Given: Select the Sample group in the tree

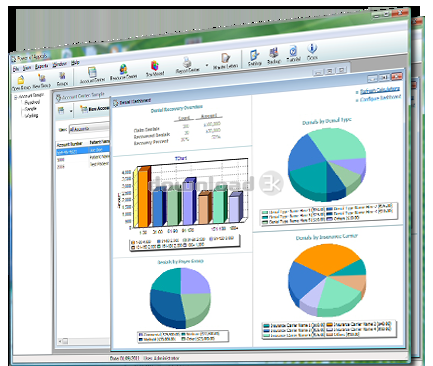Looking at the screenshot, I should click(x=30, y=109).
